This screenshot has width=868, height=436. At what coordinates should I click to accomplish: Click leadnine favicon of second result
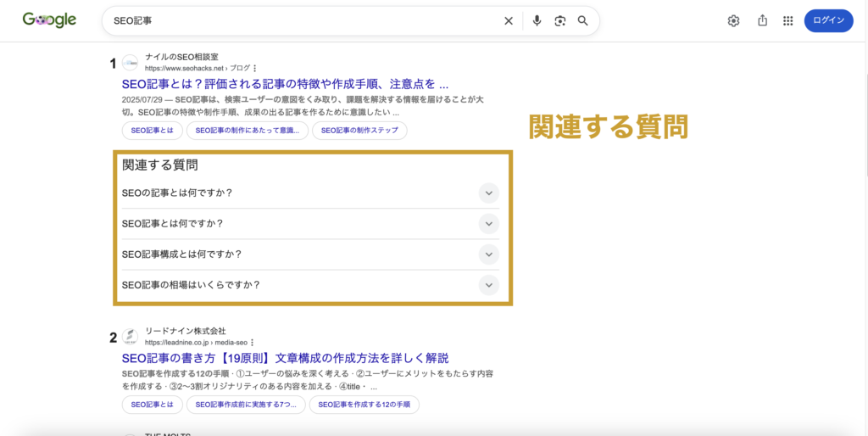(130, 336)
